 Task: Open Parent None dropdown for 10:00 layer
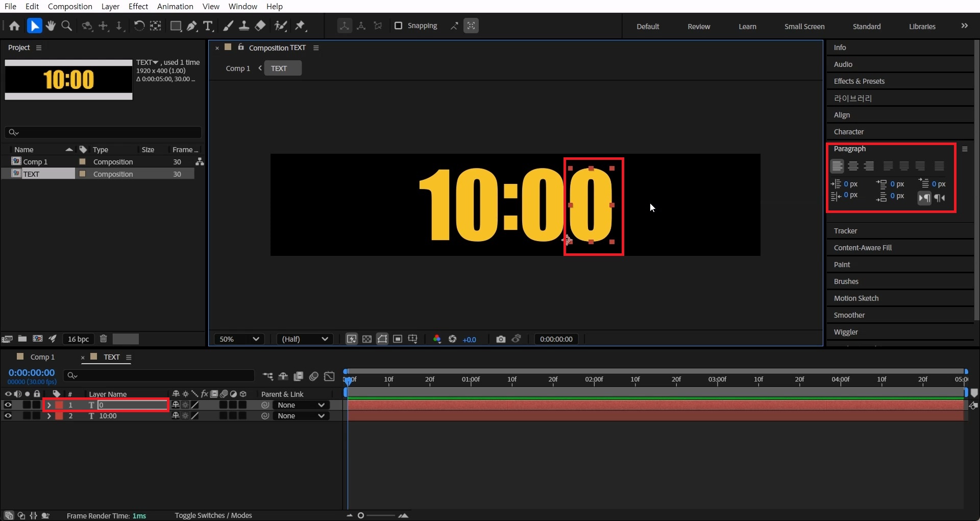coord(301,416)
